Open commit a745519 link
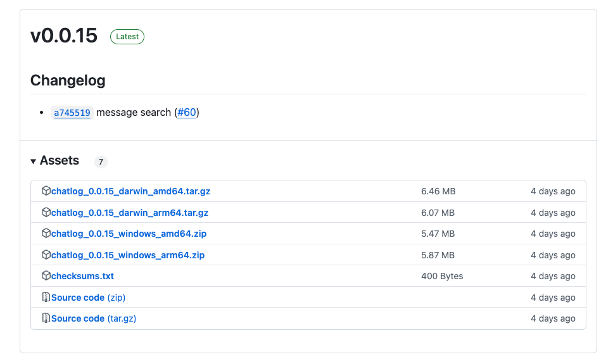The width and height of the screenshot is (613, 364). click(72, 113)
